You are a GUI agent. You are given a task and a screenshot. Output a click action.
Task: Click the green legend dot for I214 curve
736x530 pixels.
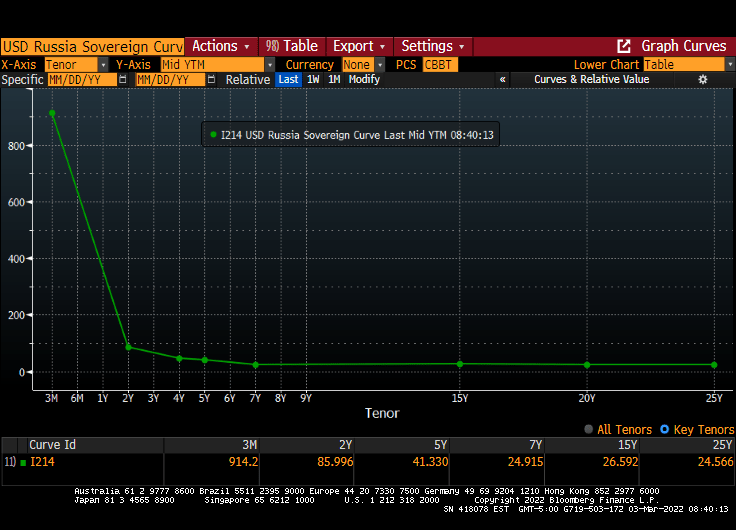(213, 133)
